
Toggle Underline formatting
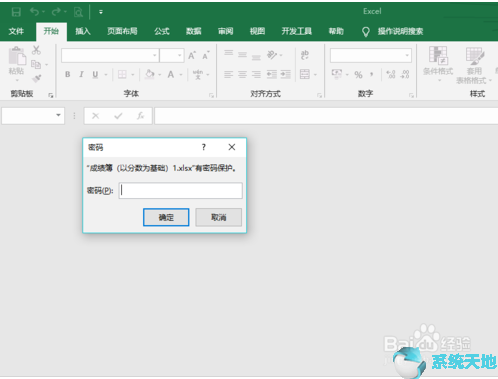(95, 74)
